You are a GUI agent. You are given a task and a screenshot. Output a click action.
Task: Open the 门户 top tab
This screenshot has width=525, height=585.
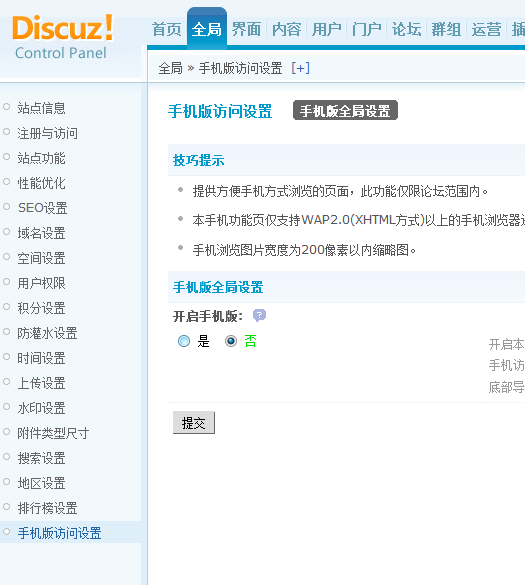(367, 29)
